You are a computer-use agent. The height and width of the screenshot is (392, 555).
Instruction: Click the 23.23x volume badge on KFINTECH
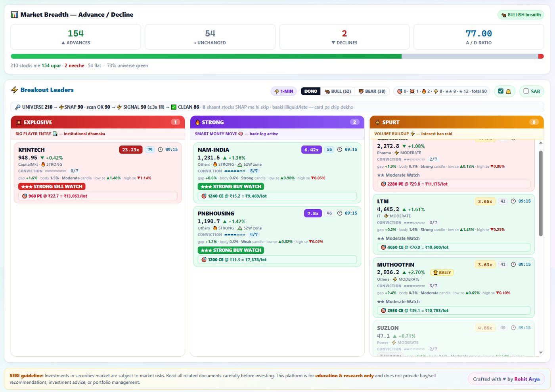[131, 149]
